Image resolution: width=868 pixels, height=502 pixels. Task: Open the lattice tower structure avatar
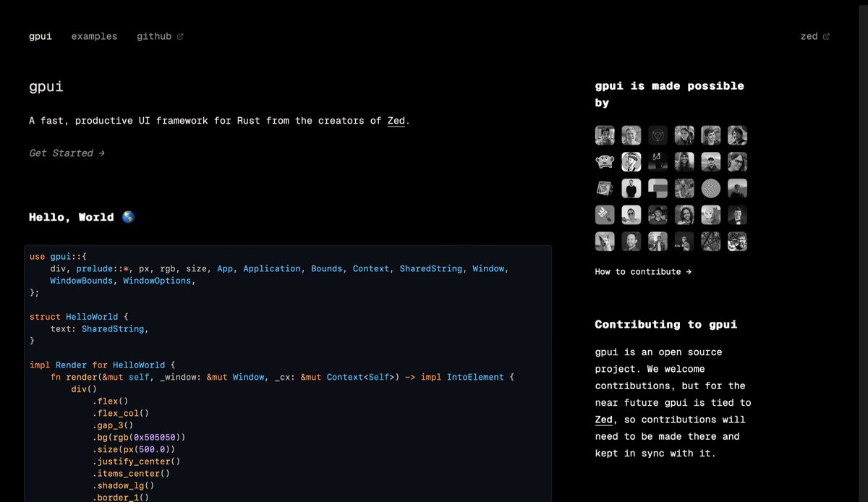711,241
